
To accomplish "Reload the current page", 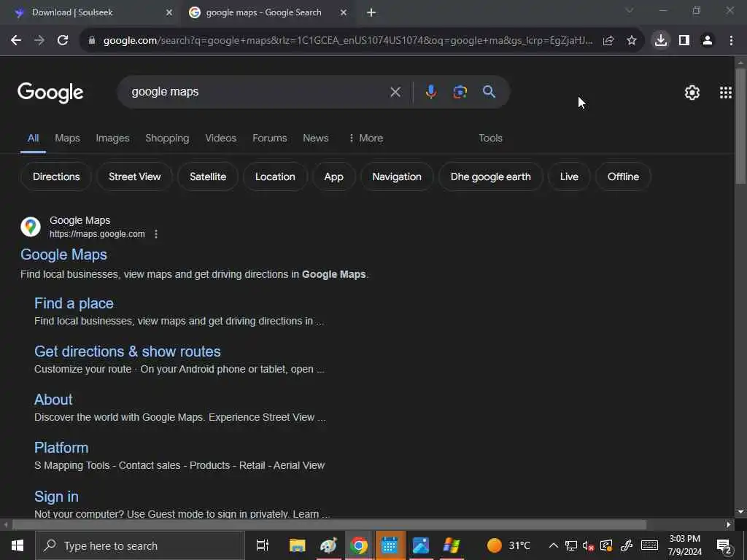I will 63,41.
